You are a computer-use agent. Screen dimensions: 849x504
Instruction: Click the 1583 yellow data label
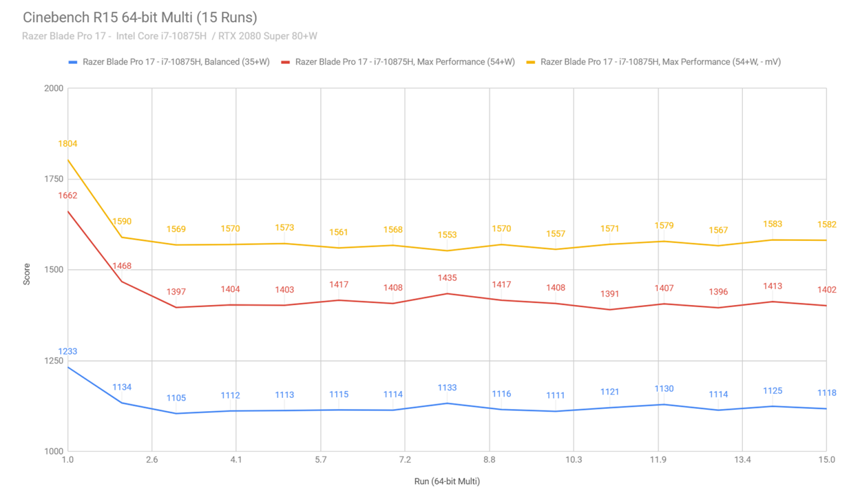point(772,224)
